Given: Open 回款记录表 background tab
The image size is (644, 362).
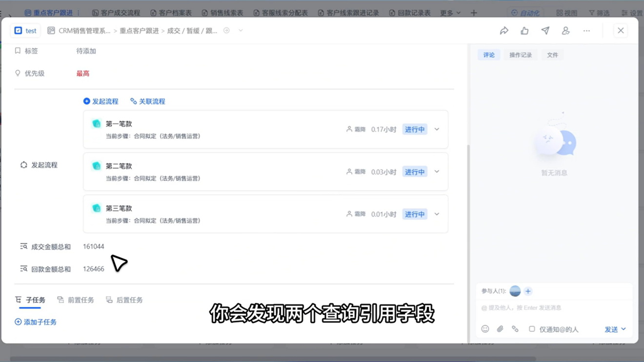Looking at the screenshot, I should pyautogui.click(x=410, y=13).
